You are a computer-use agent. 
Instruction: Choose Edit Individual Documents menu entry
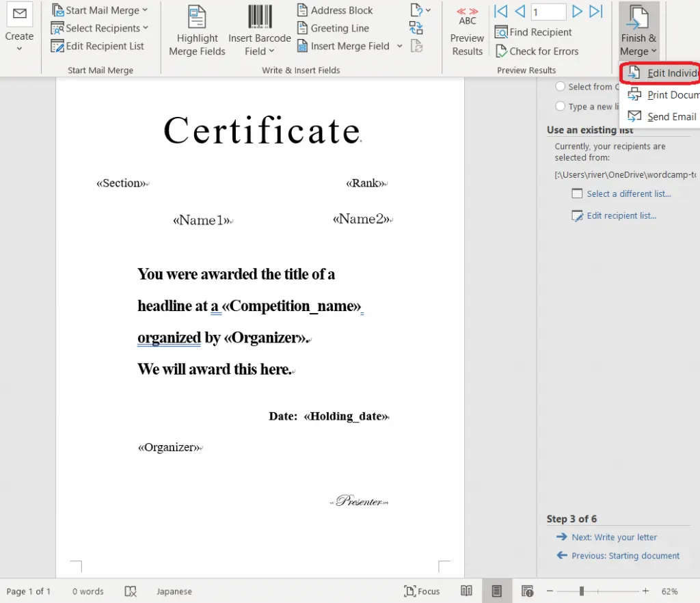(663, 73)
